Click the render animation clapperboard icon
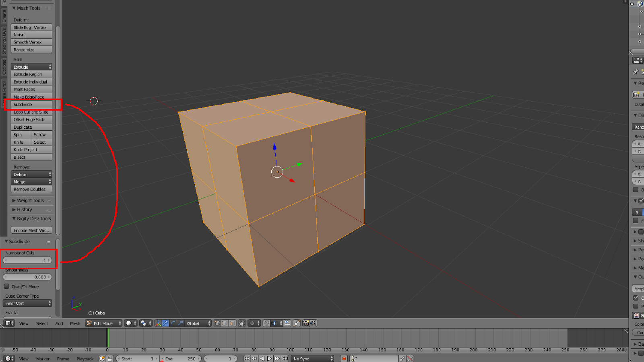 coord(314,323)
